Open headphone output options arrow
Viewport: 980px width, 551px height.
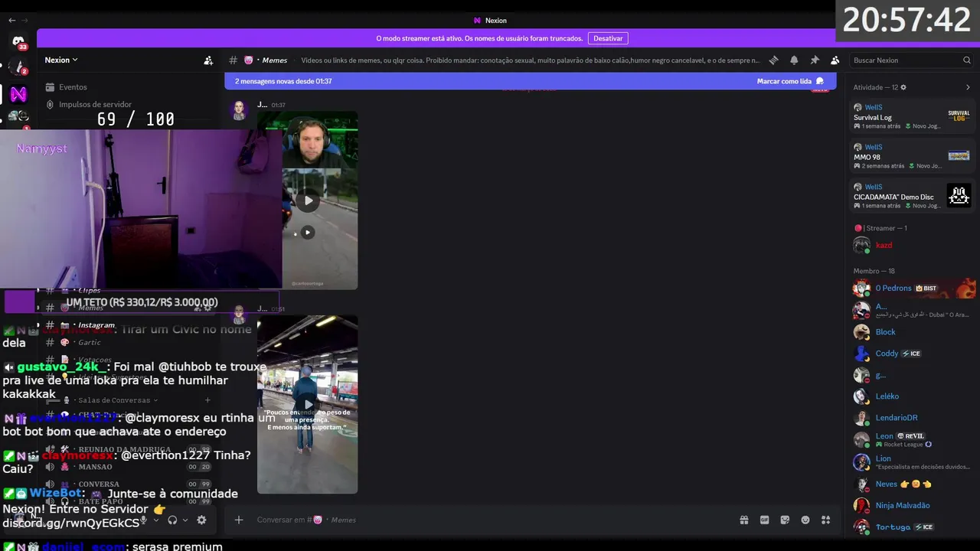point(185,520)
